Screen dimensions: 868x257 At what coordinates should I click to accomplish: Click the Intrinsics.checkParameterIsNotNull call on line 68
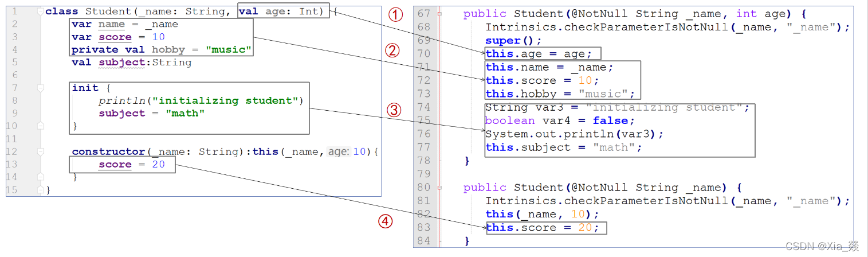pos(667,27)
